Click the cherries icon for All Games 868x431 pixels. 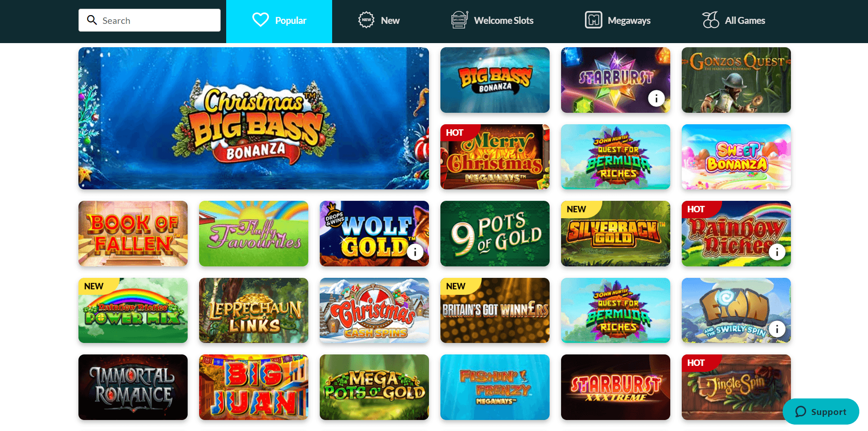tap(710, 20)
